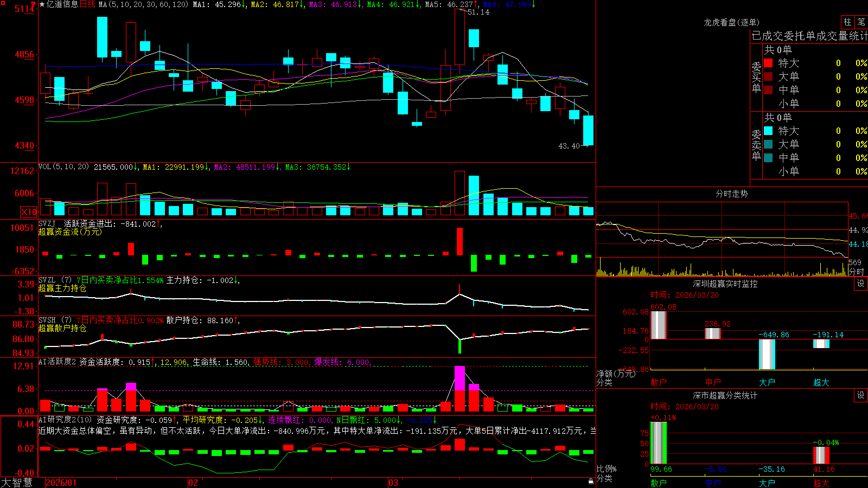Click the 602.08 散户 bar in 实时监控

(x=658, y=325)
